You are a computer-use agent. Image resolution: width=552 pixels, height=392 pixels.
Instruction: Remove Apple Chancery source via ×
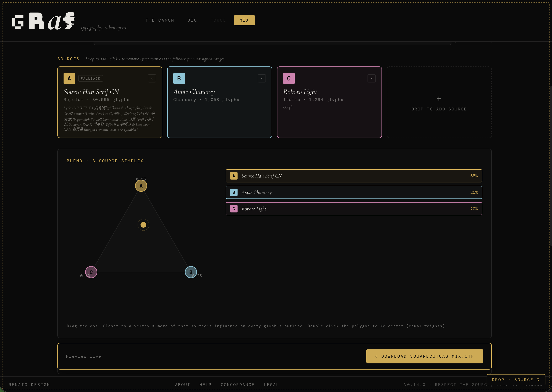point(262,78)
